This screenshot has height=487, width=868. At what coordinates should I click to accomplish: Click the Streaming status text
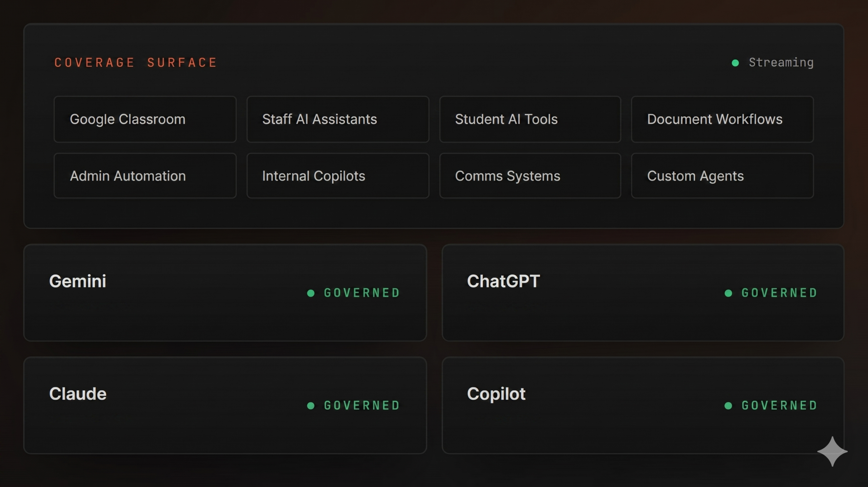click(x=781, y=62)
